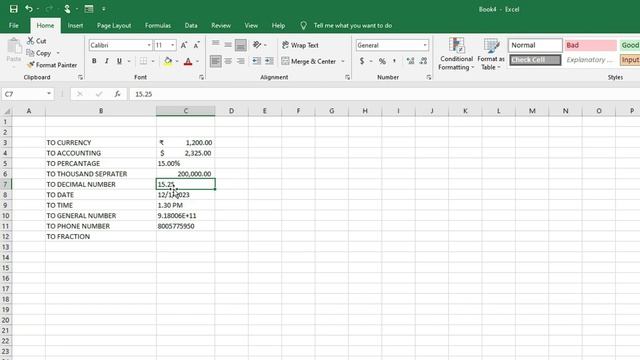The height and width of the screenshot is (360, 640).
Task: Open the File tab
Action: (x=14, y=25)
